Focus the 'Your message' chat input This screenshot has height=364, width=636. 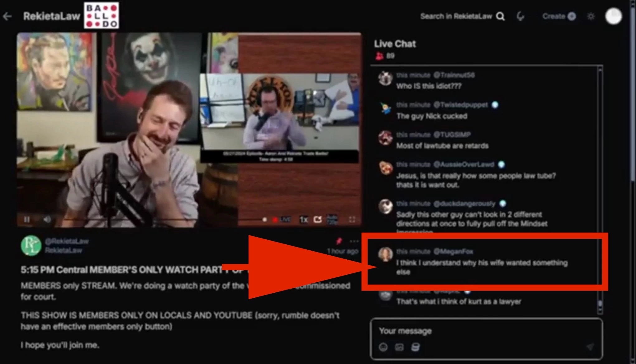tap(486, 331)
